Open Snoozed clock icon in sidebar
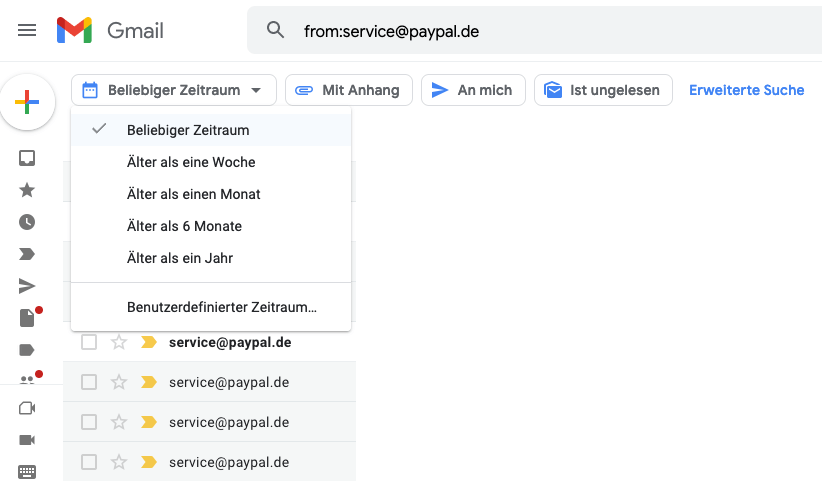822x481 pixels. (27, 222)
